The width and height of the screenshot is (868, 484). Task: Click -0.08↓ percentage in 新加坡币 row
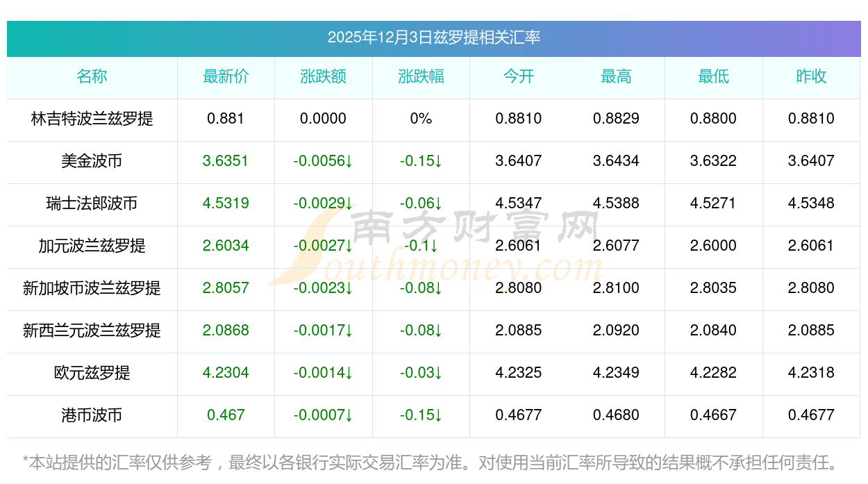(421, 288)
